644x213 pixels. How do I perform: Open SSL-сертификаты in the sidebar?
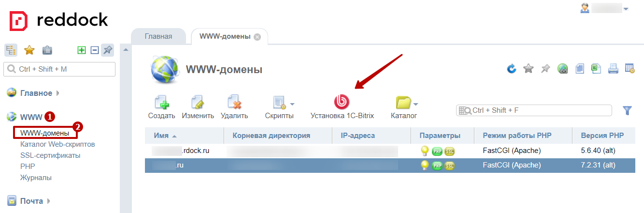pyautogui.click(x=50, y=155)
